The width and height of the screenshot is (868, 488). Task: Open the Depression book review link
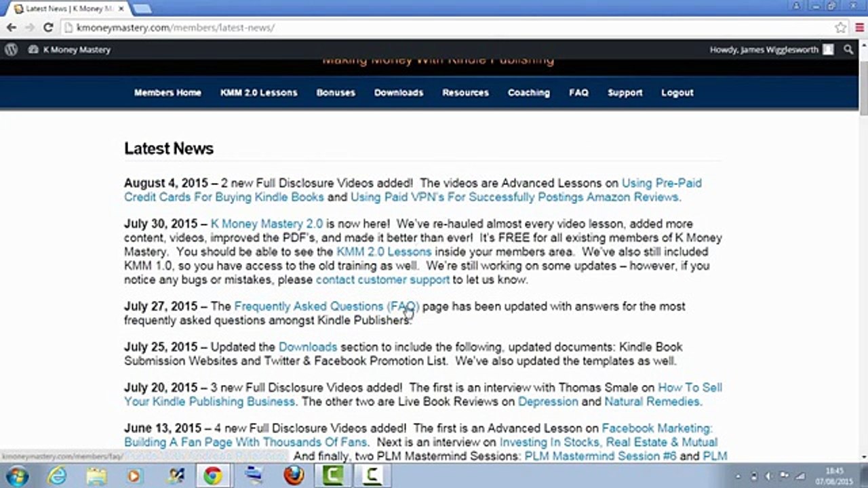(x=548, y=401)
